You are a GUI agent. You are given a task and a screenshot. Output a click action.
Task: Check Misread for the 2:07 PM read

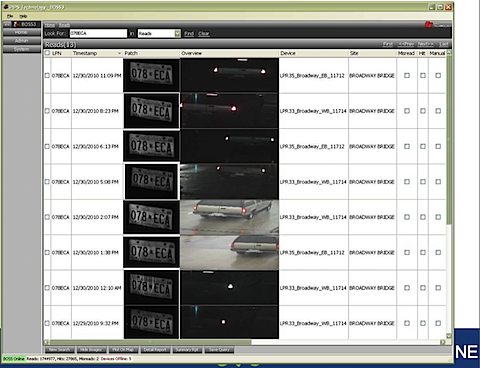coord(407,217)
